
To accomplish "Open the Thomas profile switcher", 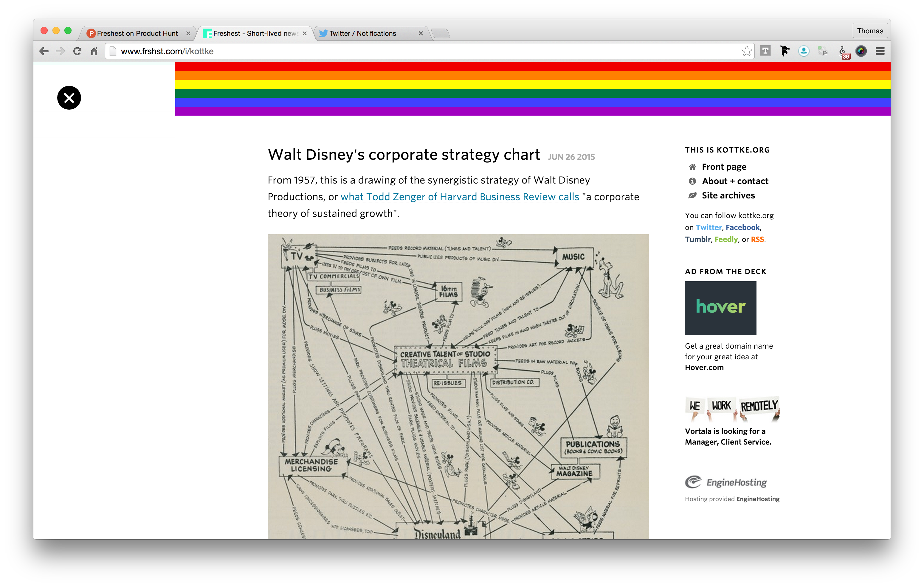I will [x=869, y=31].
